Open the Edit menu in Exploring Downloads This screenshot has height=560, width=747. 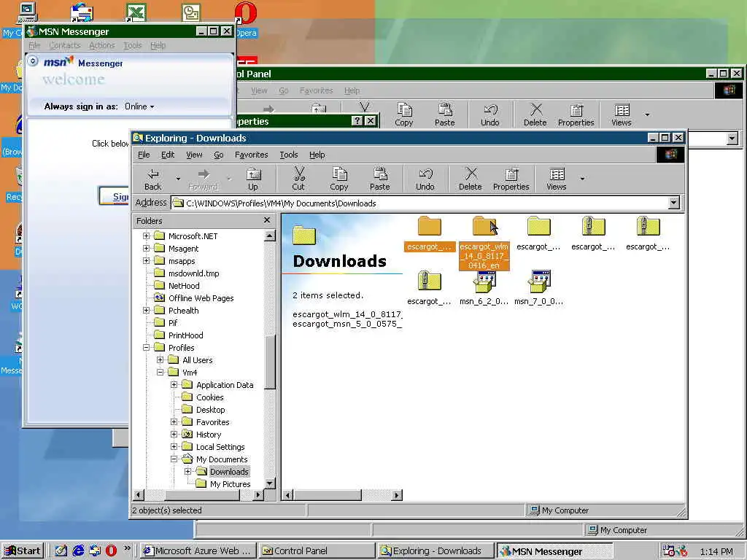coord(168,155)
